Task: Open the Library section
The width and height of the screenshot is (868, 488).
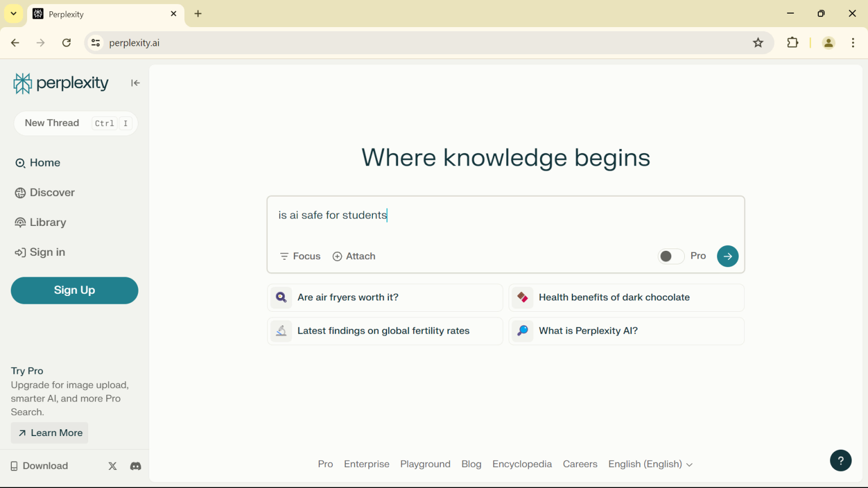Action: 20,222
